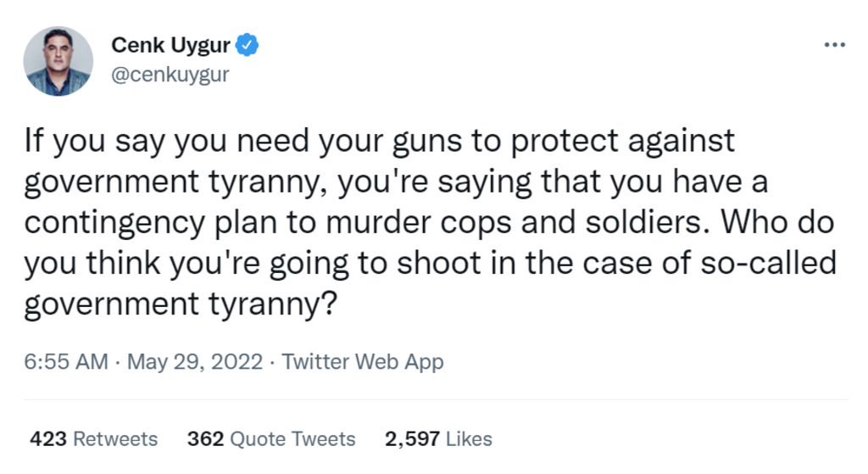Open the @cenkuygur handle link
This screenshot has width=868, height=474.
[170, 74]
